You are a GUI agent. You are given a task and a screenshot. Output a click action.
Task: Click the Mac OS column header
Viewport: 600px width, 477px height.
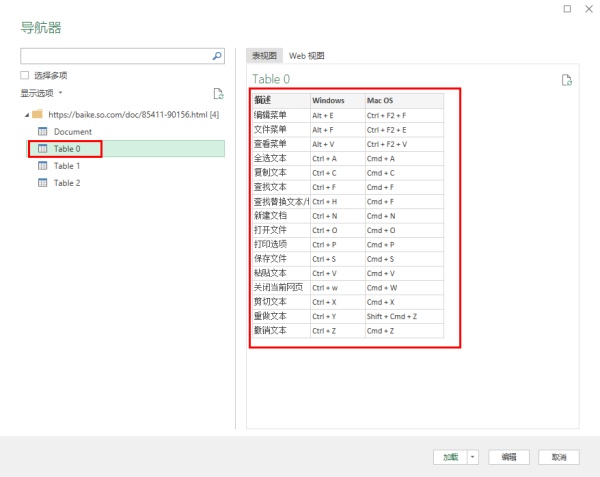coord(404,100)
